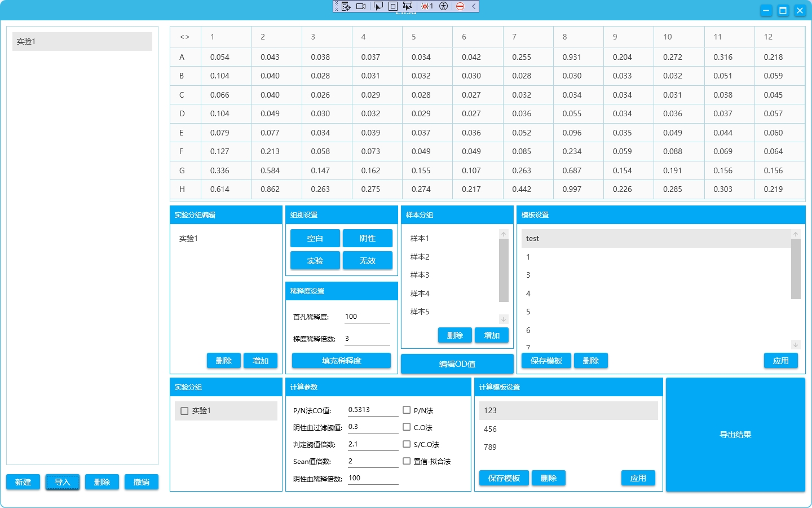The height and width of the screenshot is (508, 812).
Task: Click the 编辑OD值 button
Action: (457, 364)
